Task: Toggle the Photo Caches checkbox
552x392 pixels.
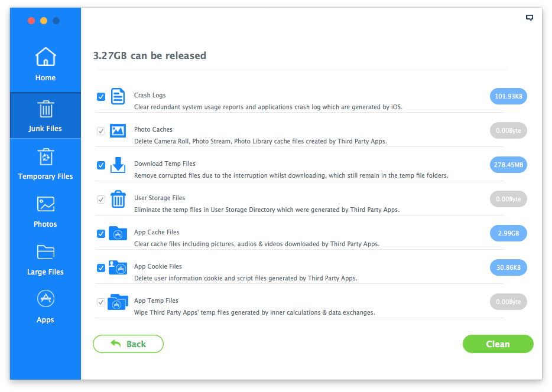Action: [x=101, y=131]
